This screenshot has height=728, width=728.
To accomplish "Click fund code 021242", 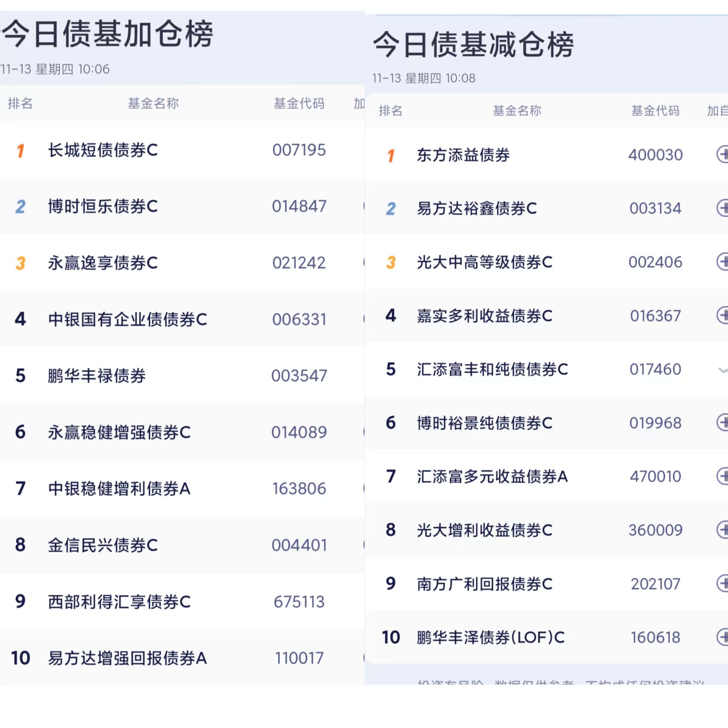I will [299, 263].
